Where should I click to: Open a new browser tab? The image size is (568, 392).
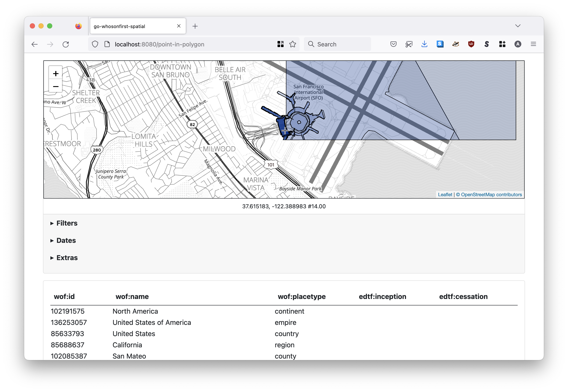[x=195, y=26]
